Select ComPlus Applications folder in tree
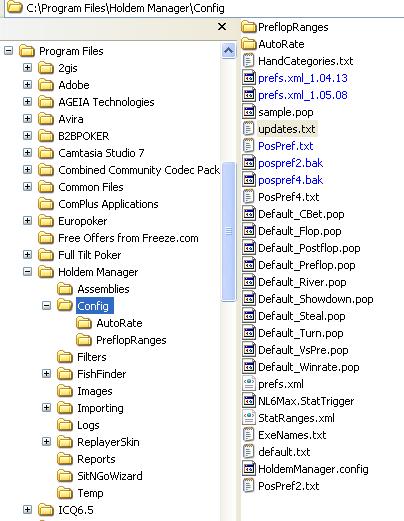The height and width of the screenshot is (521, 404). (x=108, y=204)
